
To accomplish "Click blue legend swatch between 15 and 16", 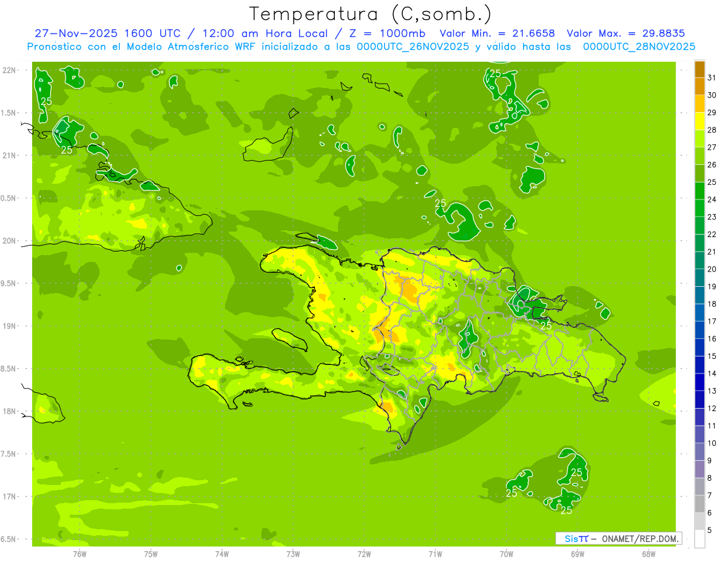I will click(x=700, y=347).
